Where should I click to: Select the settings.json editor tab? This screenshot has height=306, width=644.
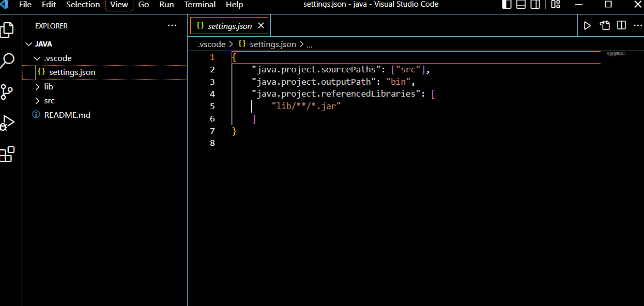tap(230, 26)
